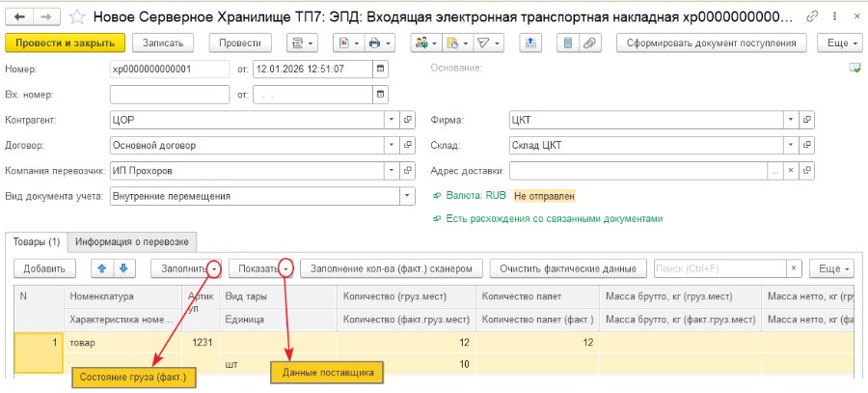
Task: Open the three-dot title bar menu
Action: pos(833,17)
